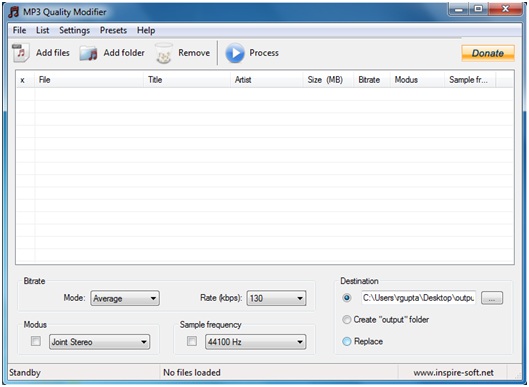Browse destination folder with the ... button
The width and height of the screenshot is (529, 387).
(x=492, y=298)
